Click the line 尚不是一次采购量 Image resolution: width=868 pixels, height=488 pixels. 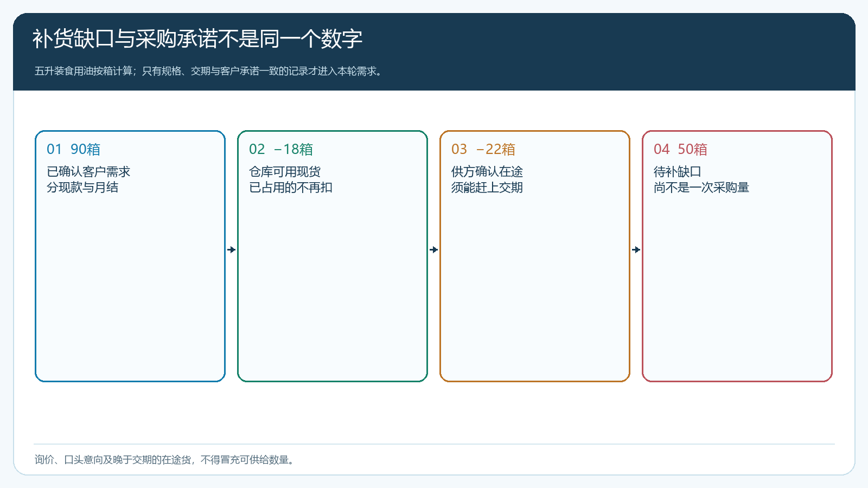tap(701, 188)
